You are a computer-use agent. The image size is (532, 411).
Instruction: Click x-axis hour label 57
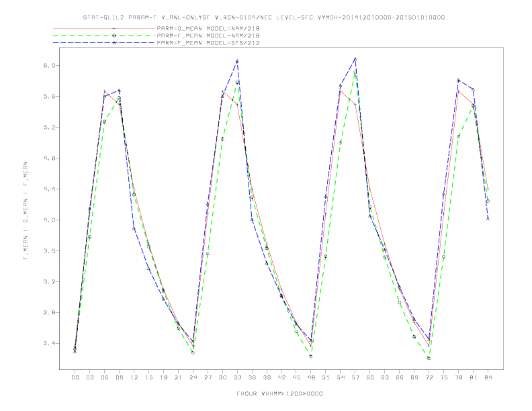[355, 377]
